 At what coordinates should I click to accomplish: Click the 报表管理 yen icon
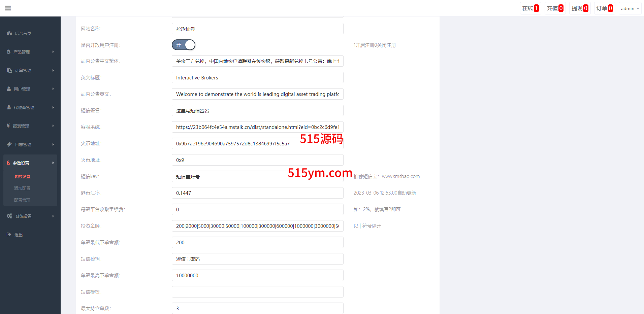8,126
